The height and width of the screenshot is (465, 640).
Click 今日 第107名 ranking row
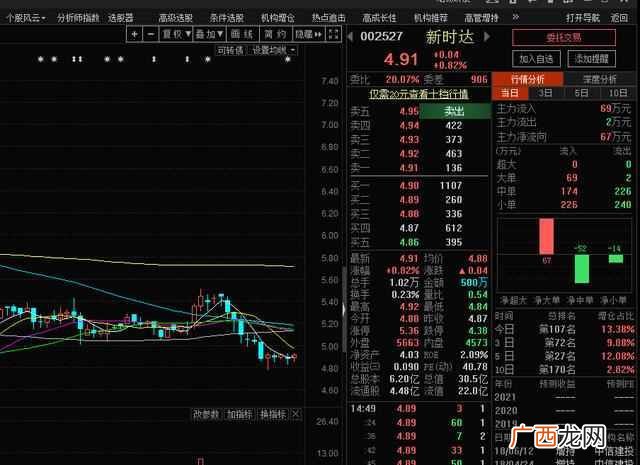[x=565, y=329]
